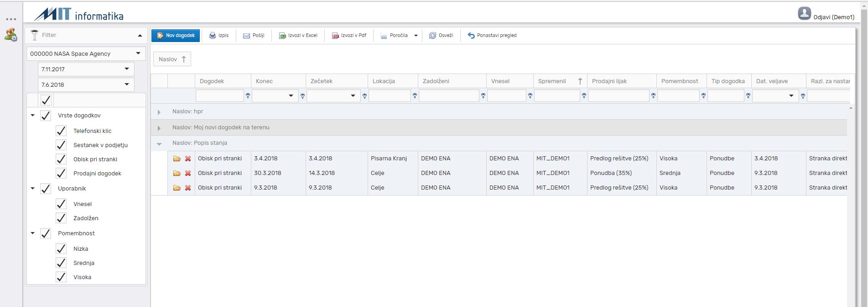Click the Odjavi (Demo1) link

[834, 17]
